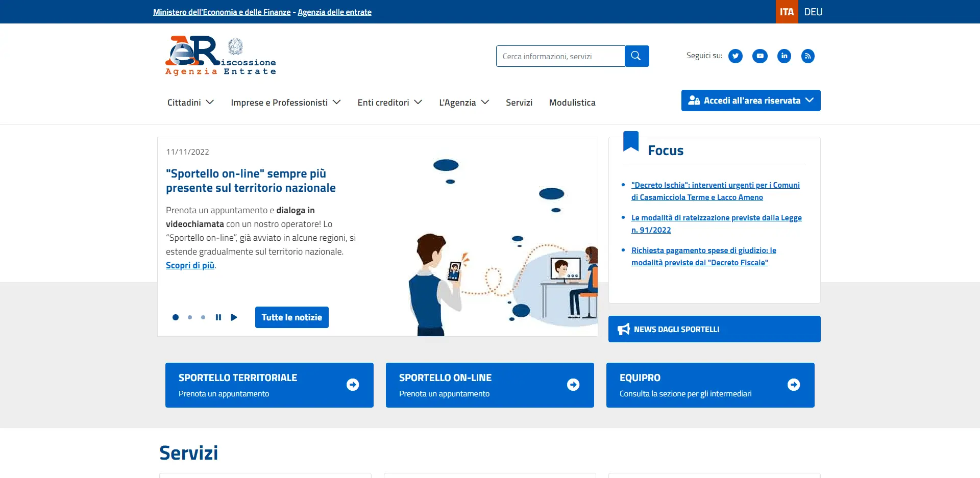Click the Agenzia Entrate Riscossione logo
The height and width of the screenshot is (478, 980).
(x=220, y=56)
